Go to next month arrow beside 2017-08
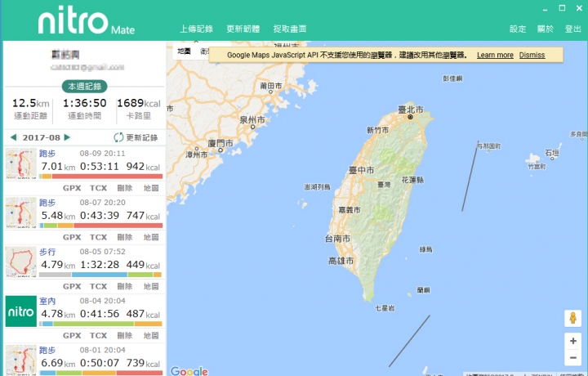The width and height of the screenshot is (588, 376). (x=67, y=137)
